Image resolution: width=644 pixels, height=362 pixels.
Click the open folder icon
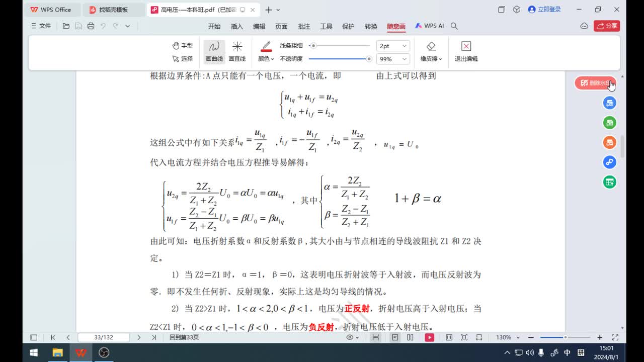[x=66, y=26]
